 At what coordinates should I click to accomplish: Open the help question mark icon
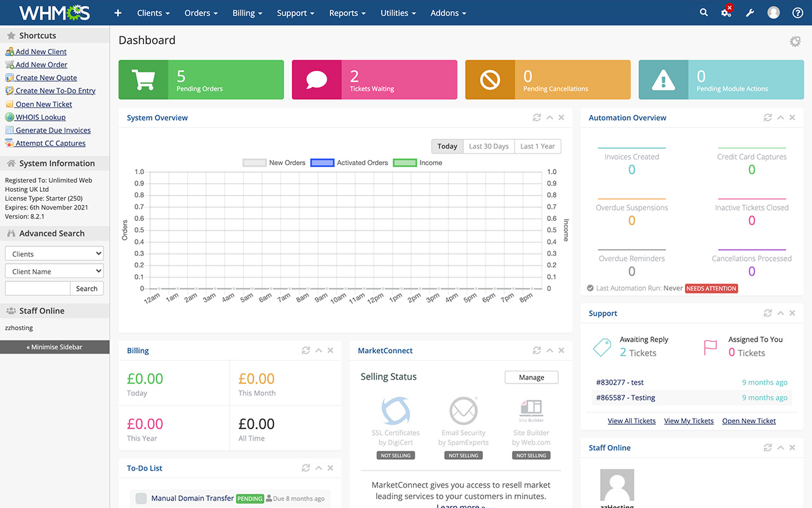[798, 13]
